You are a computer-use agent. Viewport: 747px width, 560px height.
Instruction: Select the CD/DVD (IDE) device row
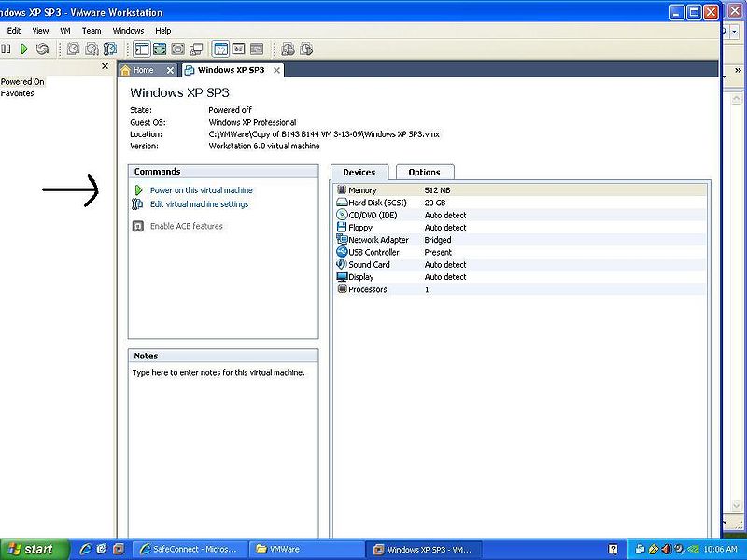(x=520, y=216)
